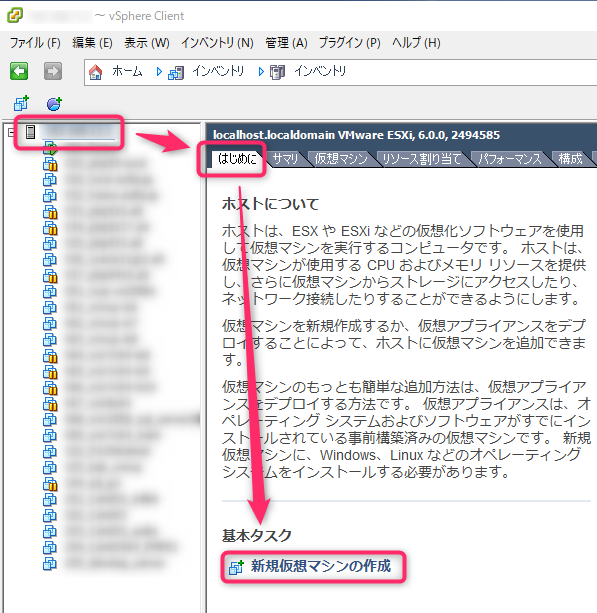Collapse the host tree node

point(11,133)
